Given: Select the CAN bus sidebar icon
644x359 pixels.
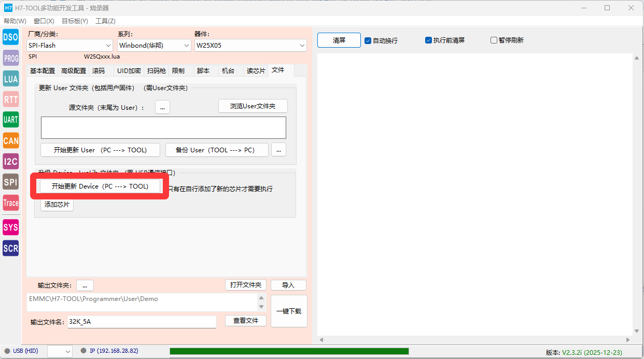Looking at the screenshot, I should [x=10, y=140].
